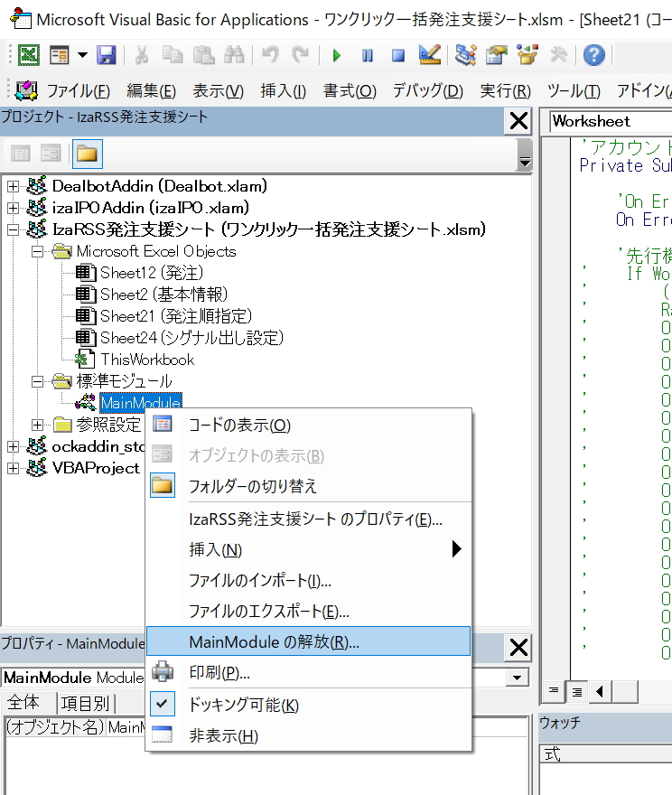Click the Cut scissors icon
The image size is (672, 795).
pyautogui.click(x=142, y=55)
